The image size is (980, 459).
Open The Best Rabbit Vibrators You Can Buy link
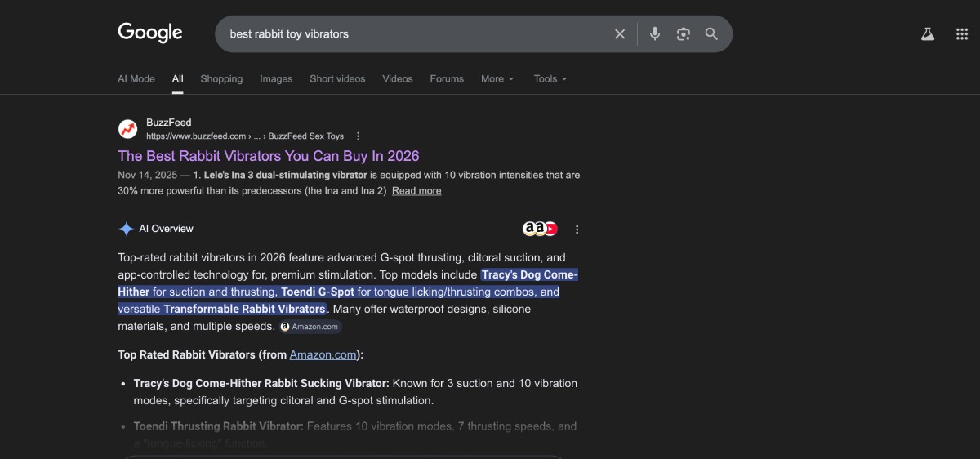coord(269,156)
